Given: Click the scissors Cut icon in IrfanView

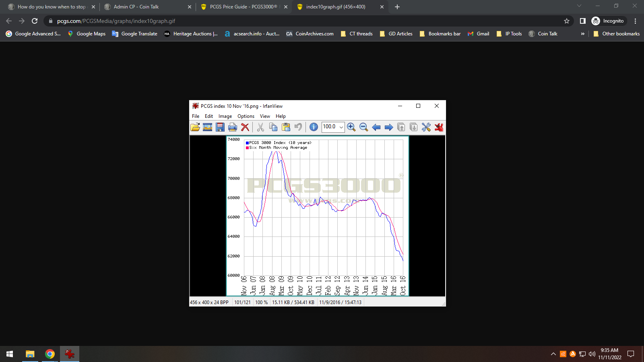Looking at the screenshot, I should pos(260,127).
